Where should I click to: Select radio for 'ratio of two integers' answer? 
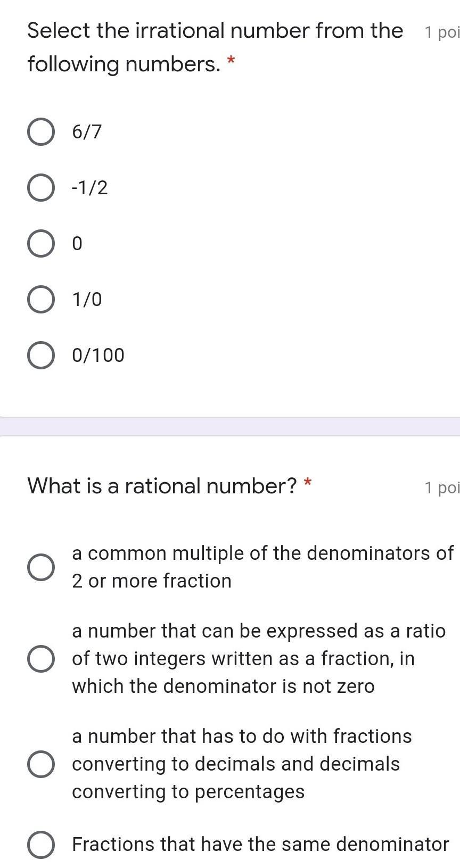40,659
